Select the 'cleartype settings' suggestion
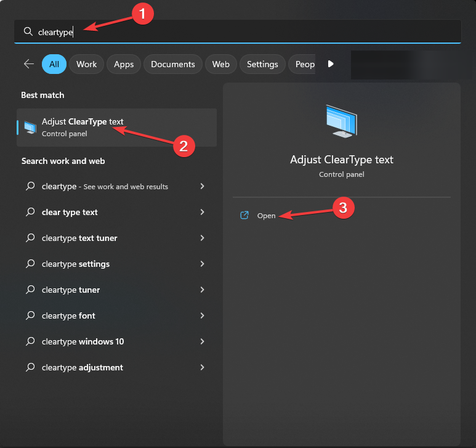Image resolution: width=476 pixels, height=448 pixels. tap(76, 264)
